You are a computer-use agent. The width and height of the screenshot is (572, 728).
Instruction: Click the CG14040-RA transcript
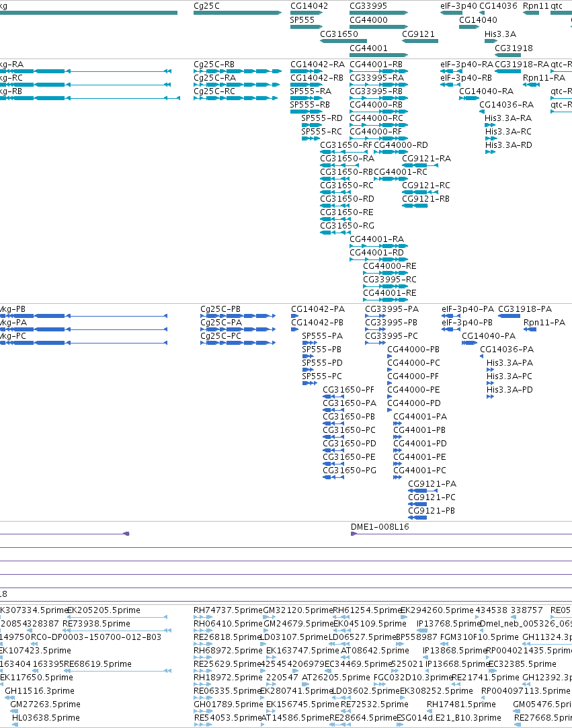coord(469,98)
